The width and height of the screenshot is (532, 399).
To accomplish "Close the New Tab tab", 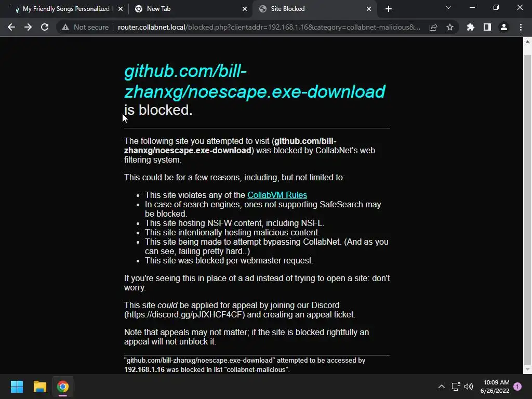I will pos(245,9).
